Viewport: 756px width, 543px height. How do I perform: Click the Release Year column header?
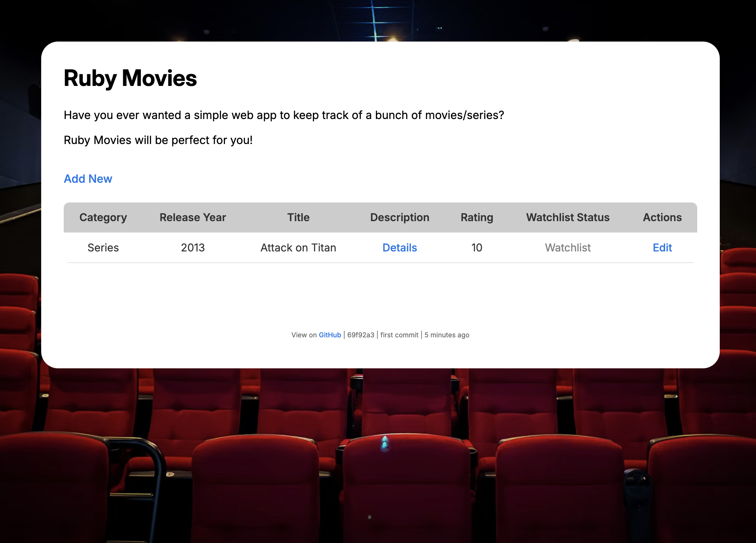pyautogui.click(x=193, y=217)
